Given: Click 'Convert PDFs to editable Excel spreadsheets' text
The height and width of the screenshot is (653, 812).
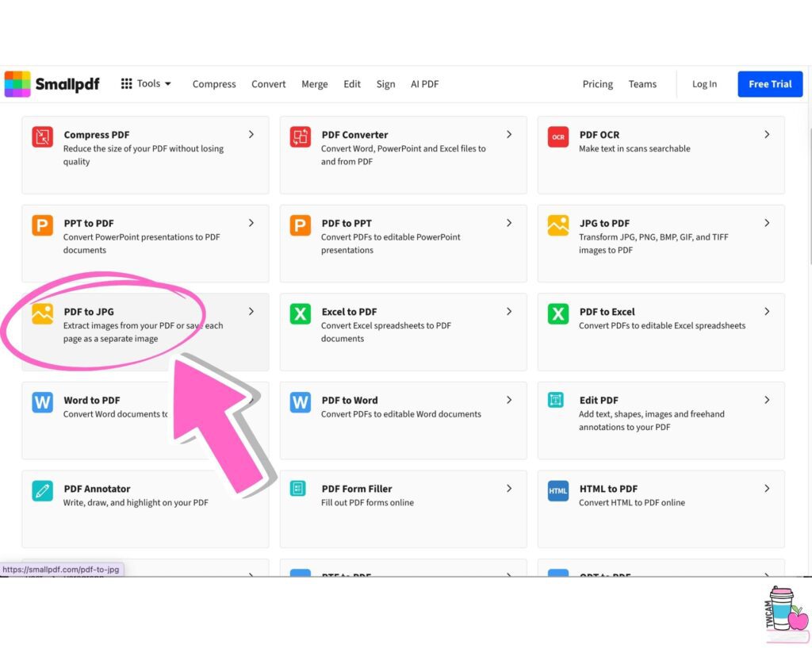Looking at the screenshot, I should pos(662,326).
